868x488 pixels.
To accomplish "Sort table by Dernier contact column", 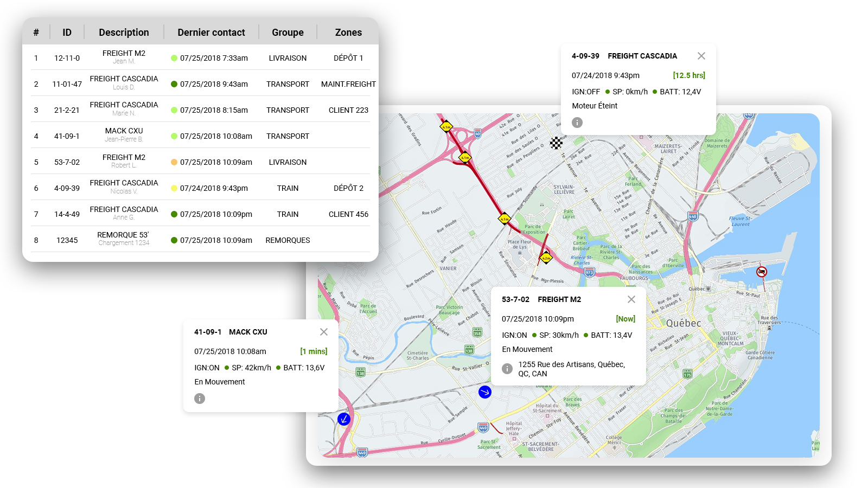I will point(211,33).
